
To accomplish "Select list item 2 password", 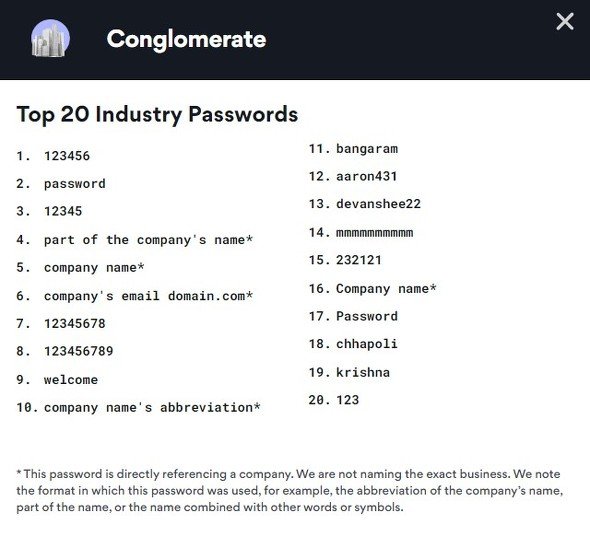I will pos(75,184).
